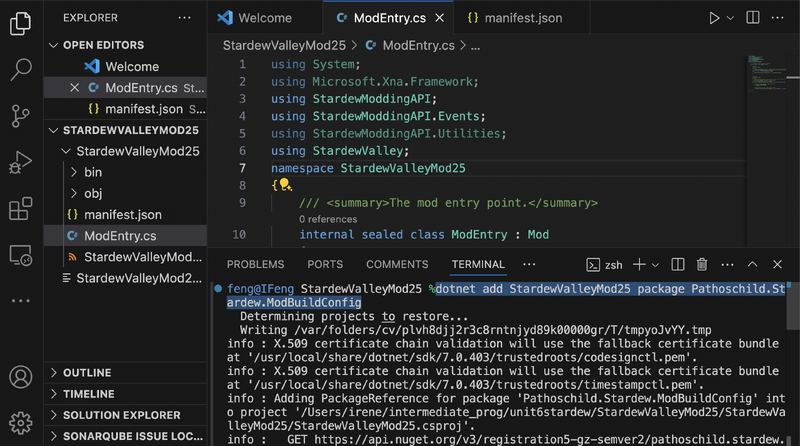The height and width of the screenshot is (446, 800).
Task: Kill terminal with the trash icon
Action: click(702, 264)
